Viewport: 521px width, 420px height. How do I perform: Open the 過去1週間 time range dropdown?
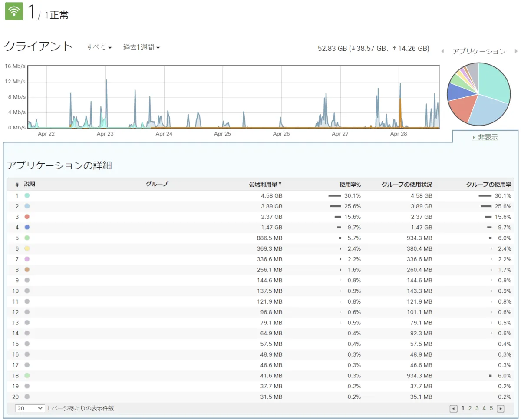[x=142, y=47]
